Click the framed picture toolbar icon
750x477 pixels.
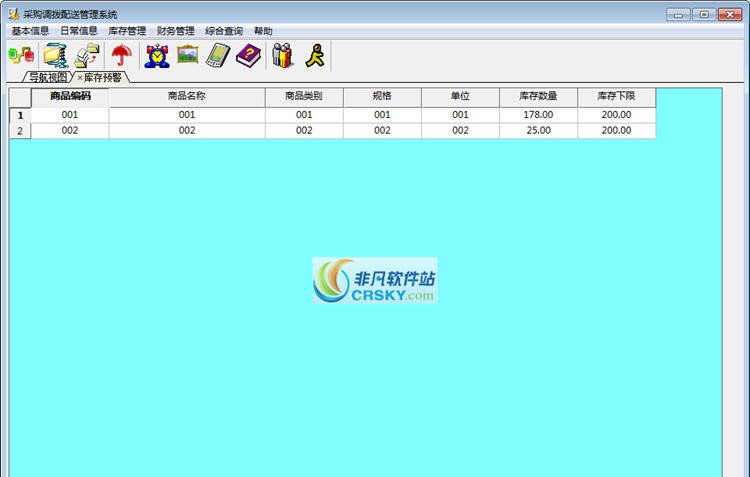point(188,55)
